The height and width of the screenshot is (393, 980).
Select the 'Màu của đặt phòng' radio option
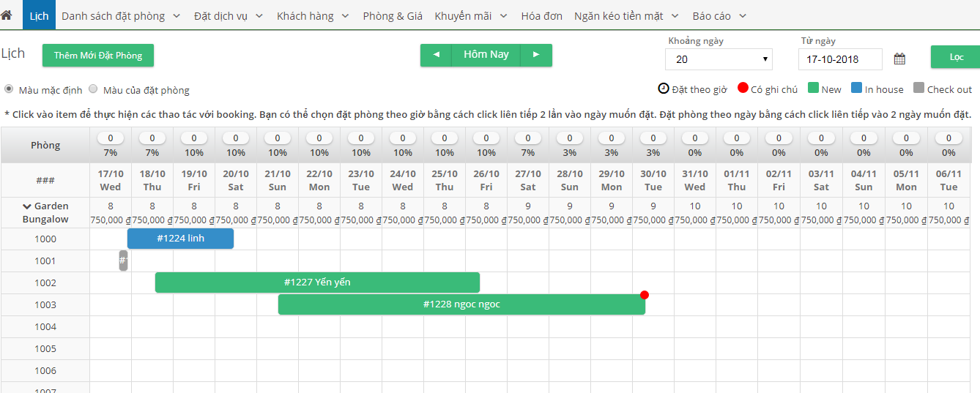[93, 89]
